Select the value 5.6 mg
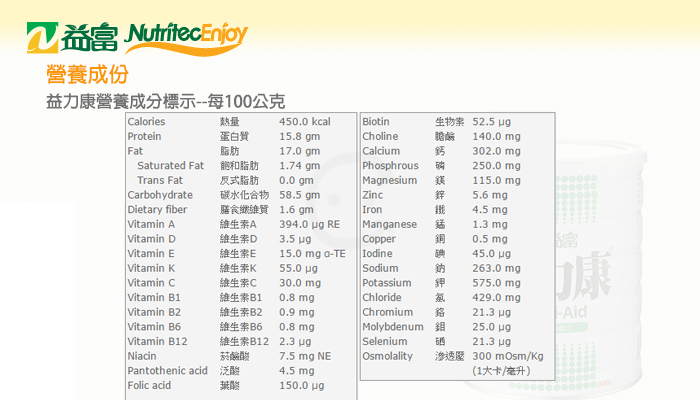Viewport: 700px width, 400px height. point(490,195)
